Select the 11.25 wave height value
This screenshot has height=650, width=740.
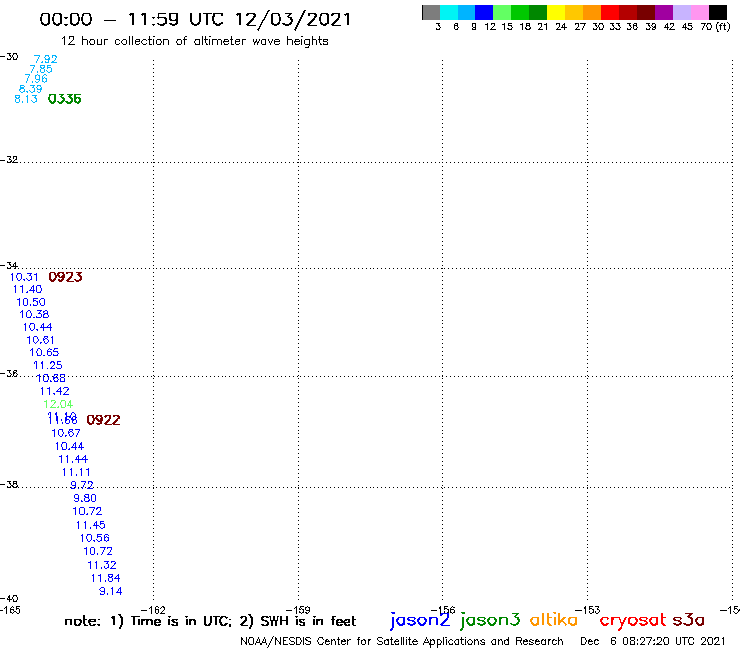click(48, 365)
